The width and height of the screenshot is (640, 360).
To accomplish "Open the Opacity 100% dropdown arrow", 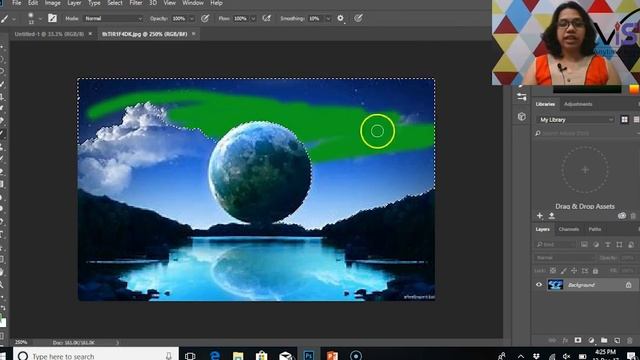I will [191, 19].
